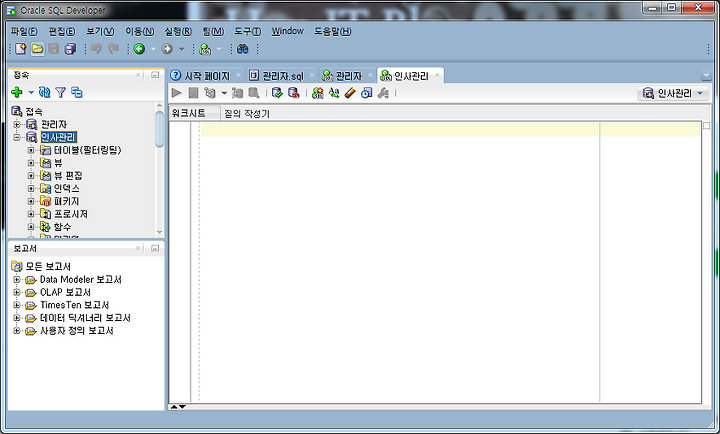Click the wrench icon in worksheet toolbar
Image resolution: width=720 pixels, height=434 pixels.
tap(383, 93)
